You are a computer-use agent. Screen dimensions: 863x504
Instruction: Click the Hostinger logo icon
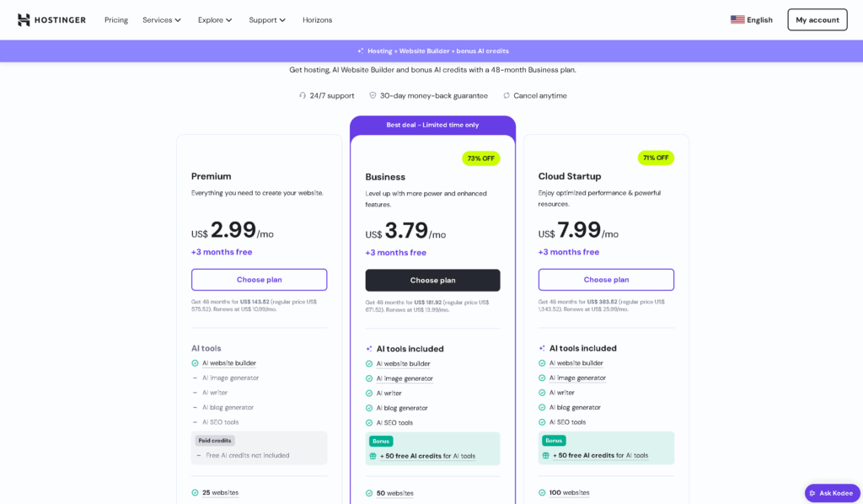[23, 20]
